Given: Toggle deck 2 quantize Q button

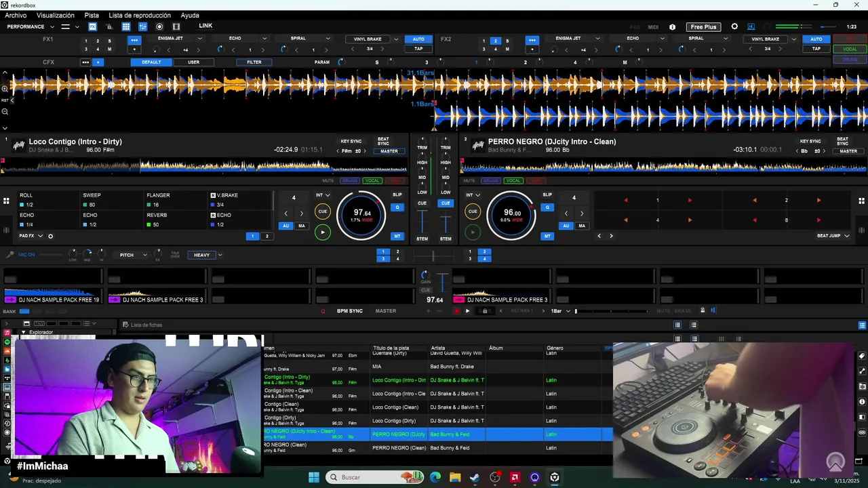Looking at the screenshot, I should 547,207.
